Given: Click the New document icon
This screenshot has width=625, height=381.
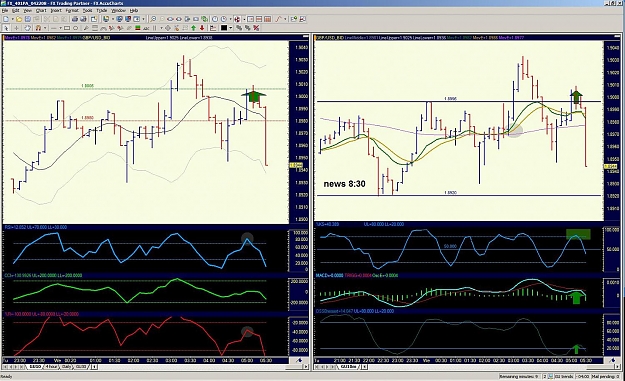Looking at the screenshot, I should pyautogui.click(x=6, y=19).
